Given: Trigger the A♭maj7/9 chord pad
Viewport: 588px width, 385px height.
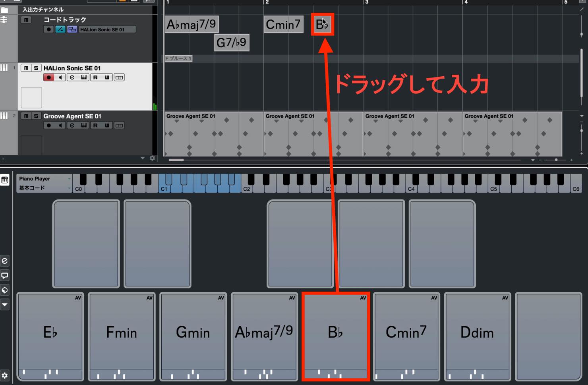Looking at the screenshot, I should (x=264, y=337).
